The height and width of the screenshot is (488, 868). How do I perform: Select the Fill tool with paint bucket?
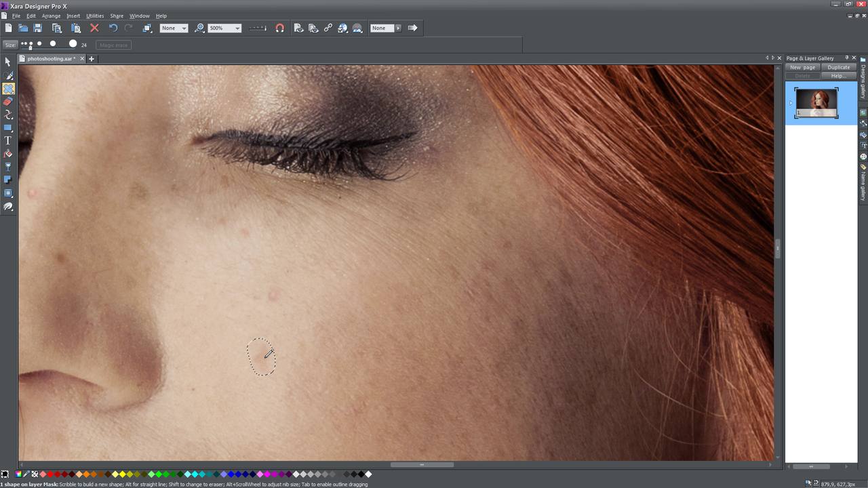pos(8,154)
